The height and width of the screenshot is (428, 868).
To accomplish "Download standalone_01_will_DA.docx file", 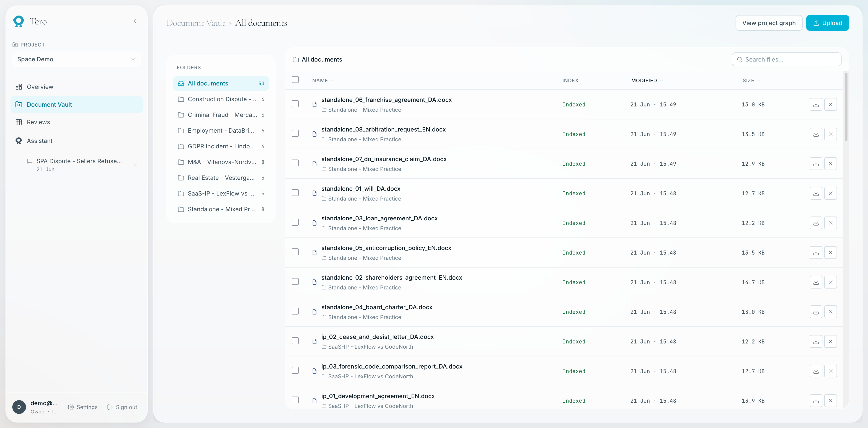I will coord(816,193).
